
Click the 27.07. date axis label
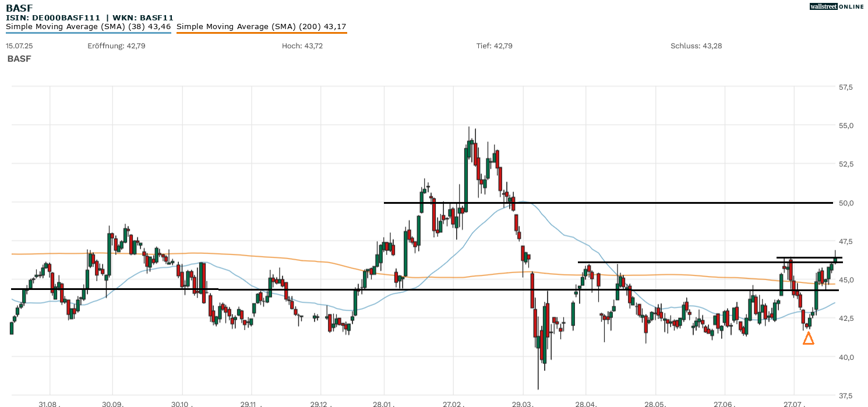point(793,403)
